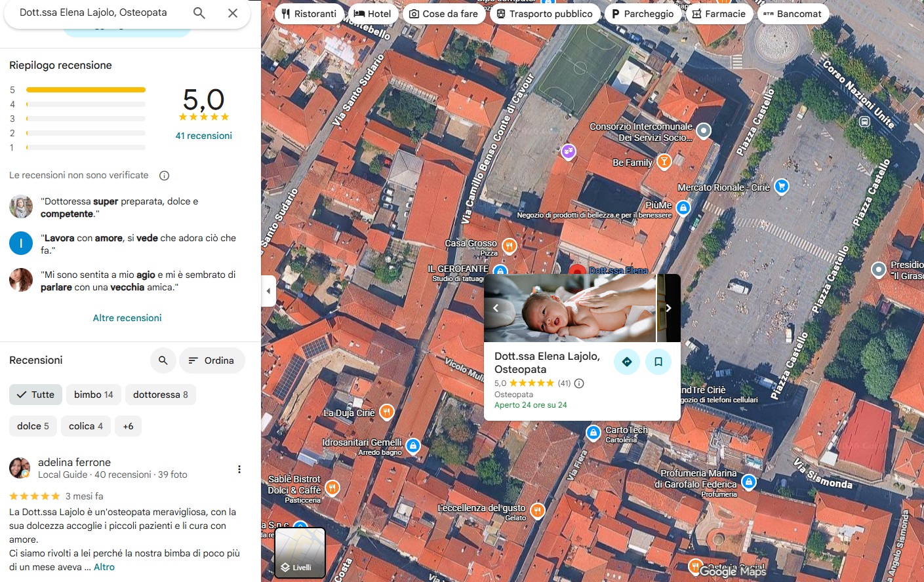Click the Casa Grosso pizza pin

pos(510,246)
